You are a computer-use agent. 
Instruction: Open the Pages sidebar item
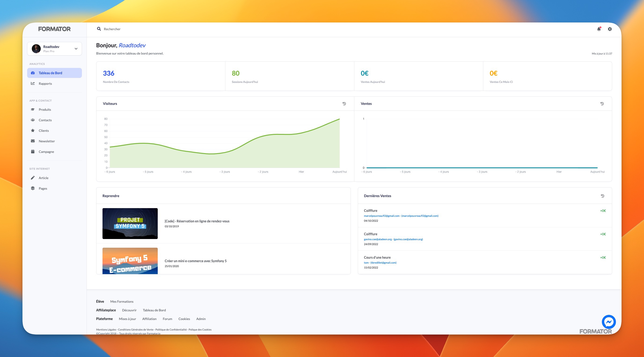[x=43, y=188]
